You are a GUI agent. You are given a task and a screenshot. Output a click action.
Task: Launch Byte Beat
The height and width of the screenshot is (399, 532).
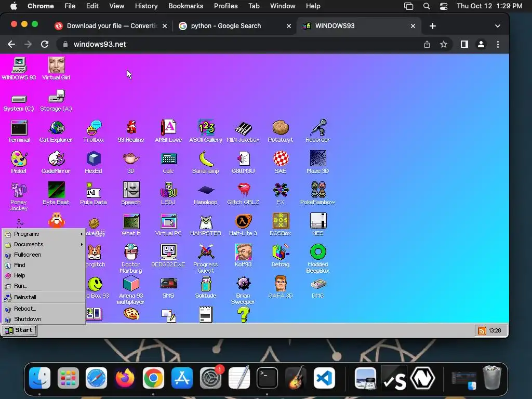coord(56,194)
